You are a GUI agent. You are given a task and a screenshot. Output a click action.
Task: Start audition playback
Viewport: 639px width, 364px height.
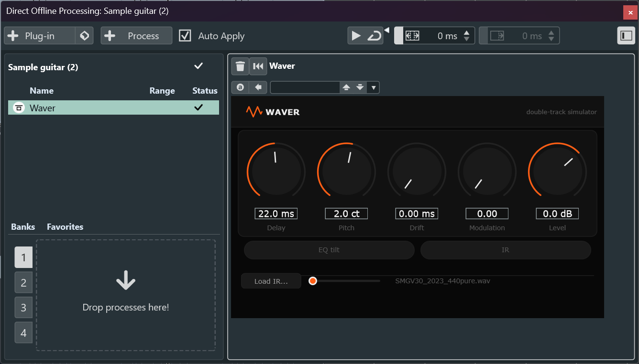[356, 36]
